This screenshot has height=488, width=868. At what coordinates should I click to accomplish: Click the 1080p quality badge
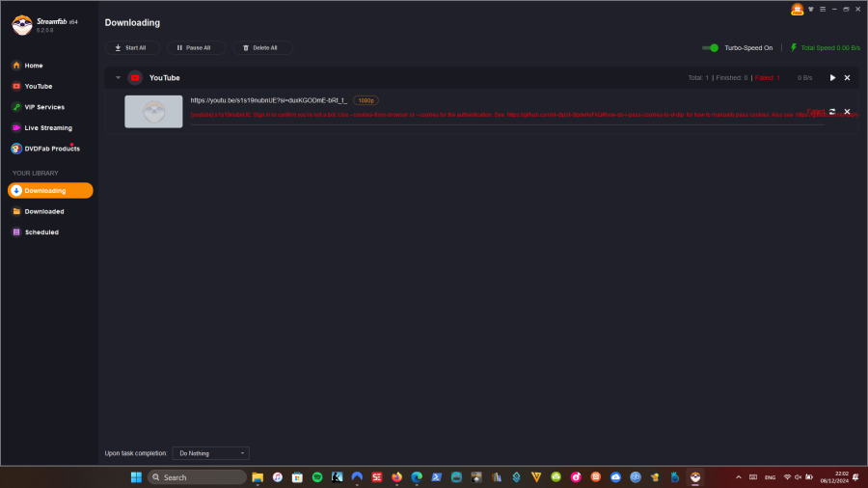[366, 100]
